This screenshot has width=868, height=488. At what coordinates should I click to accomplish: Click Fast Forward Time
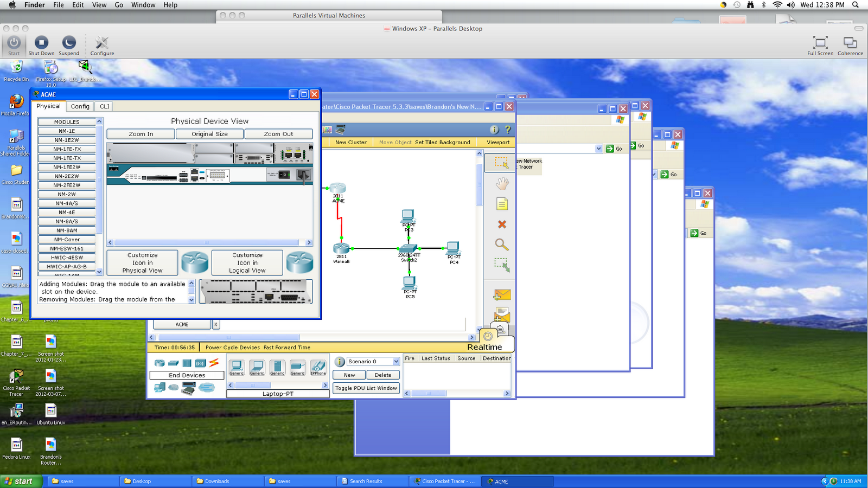tap(287, 348)
